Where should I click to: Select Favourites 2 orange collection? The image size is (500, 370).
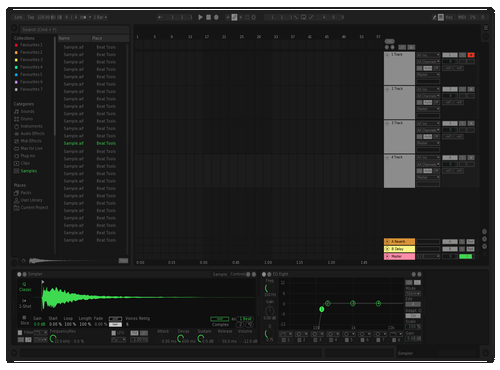(29, 52)
